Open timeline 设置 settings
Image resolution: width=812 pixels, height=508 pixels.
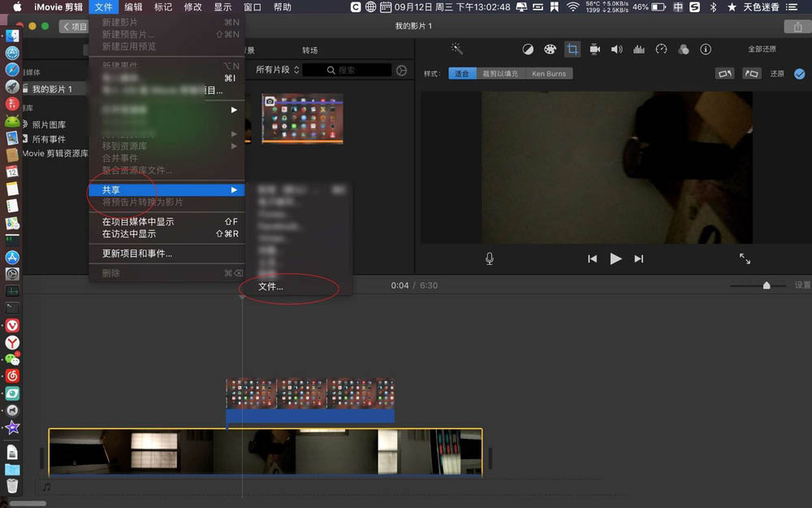click(x=802, y=285)
